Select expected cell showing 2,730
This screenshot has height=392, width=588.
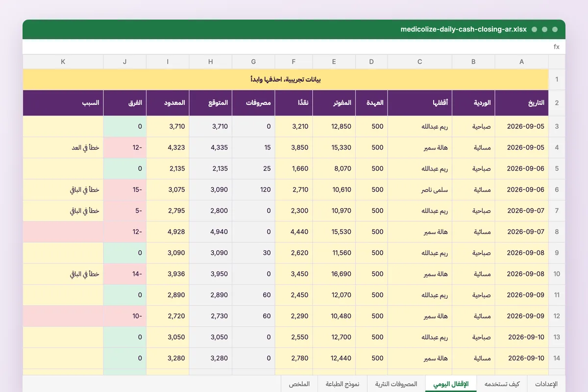211,316
